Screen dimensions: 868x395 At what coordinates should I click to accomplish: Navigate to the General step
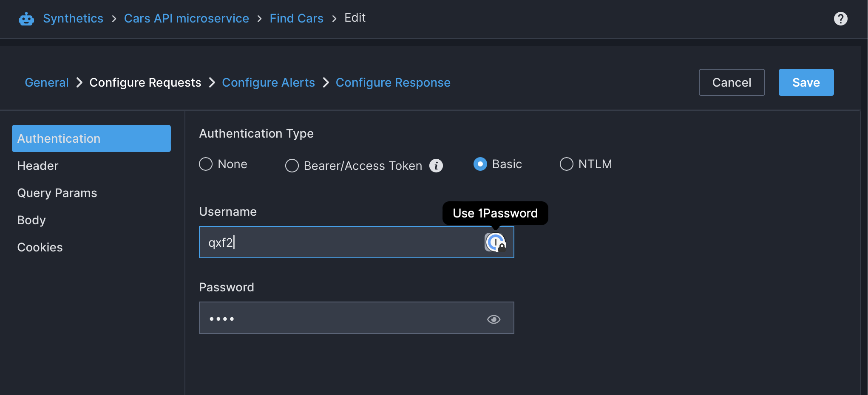[x=47, y=82]
